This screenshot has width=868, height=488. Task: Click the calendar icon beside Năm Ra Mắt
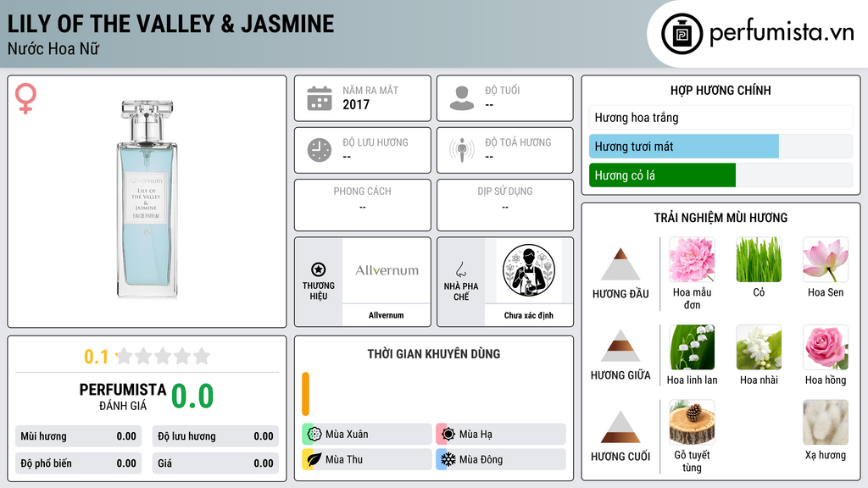click(320, 98)
